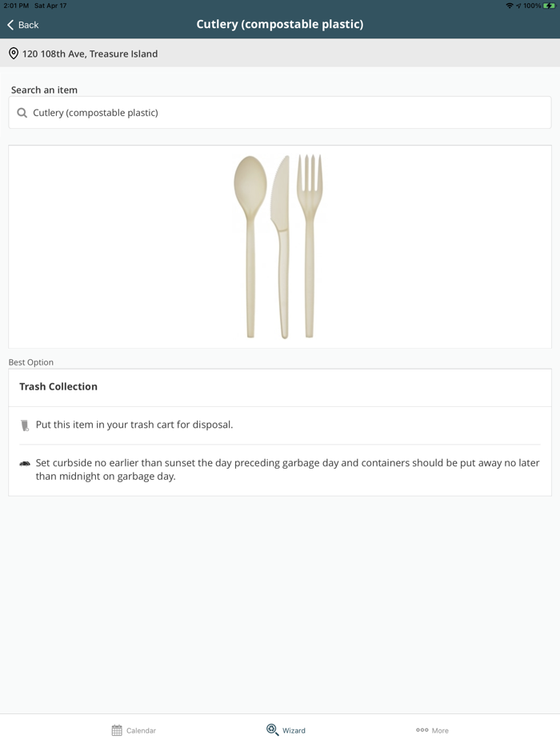This screenshot has width=560, height=747.
Task: Select the 120 108th Ave address
Action: click(90, 54)
